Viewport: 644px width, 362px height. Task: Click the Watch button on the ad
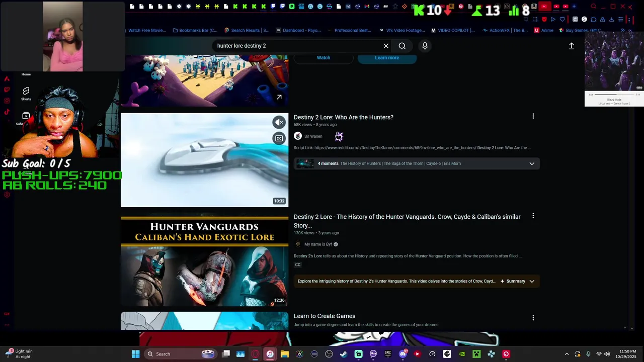pos(324,58)
